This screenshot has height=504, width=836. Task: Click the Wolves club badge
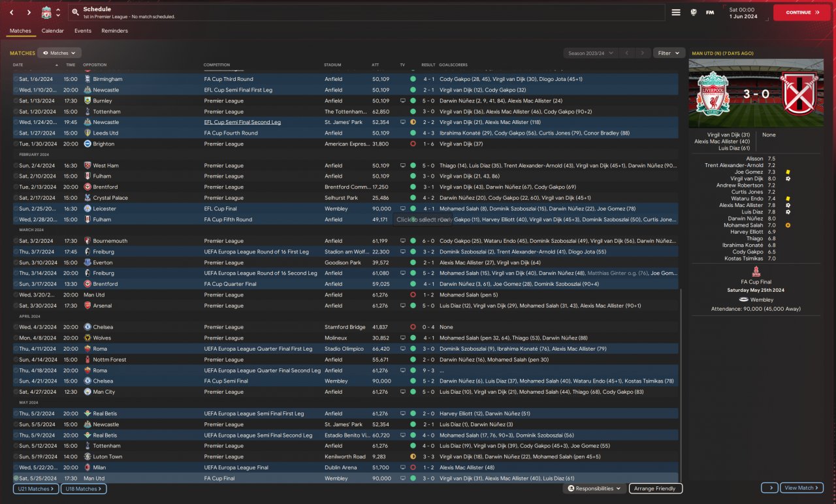pos(88,338)
